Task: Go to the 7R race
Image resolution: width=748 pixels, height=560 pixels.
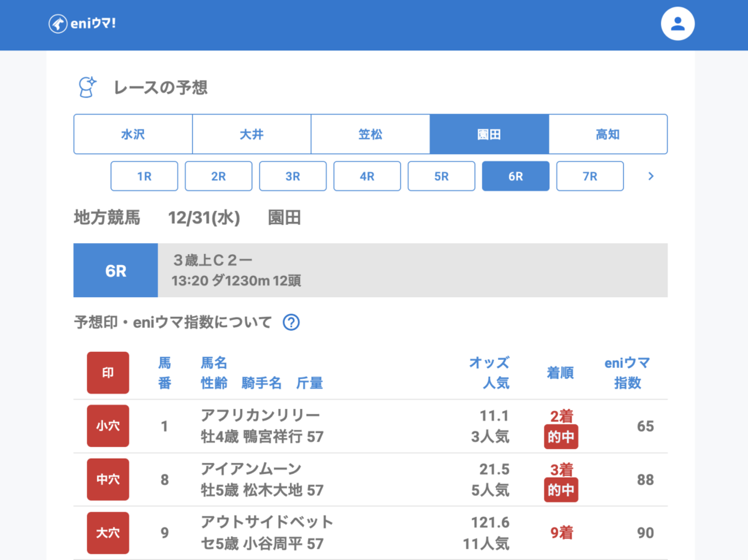Action: 589,176
